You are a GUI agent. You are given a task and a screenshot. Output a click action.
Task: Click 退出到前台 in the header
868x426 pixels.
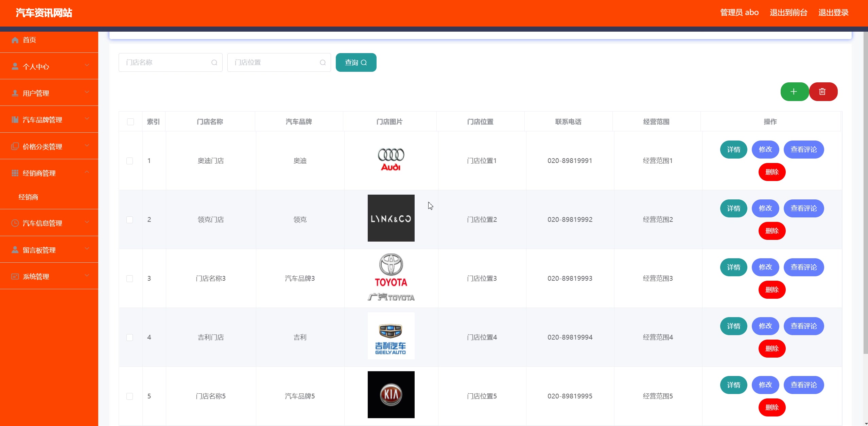788,13
